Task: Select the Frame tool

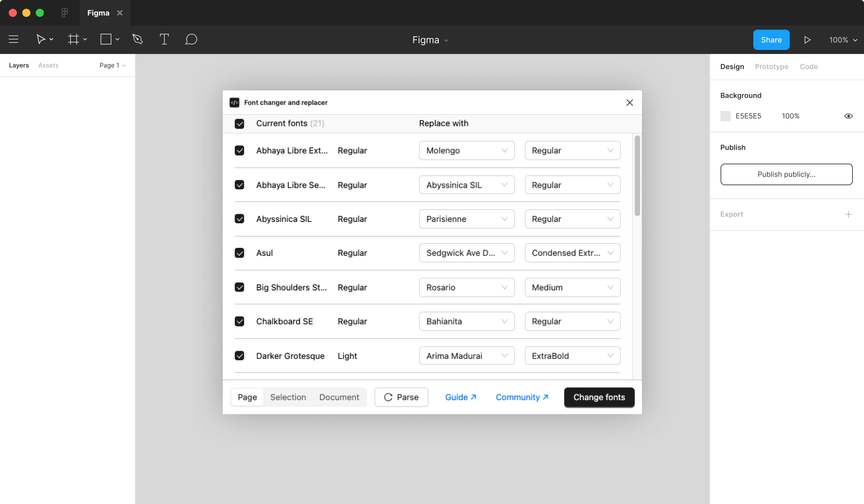Action: tap(73, 39)
